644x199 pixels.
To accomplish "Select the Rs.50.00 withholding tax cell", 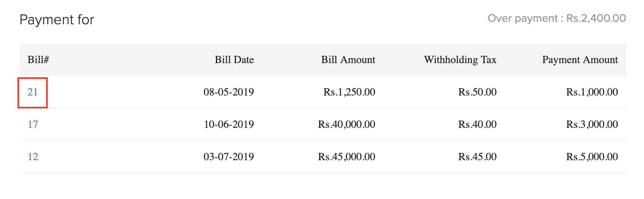I will 477,92.
